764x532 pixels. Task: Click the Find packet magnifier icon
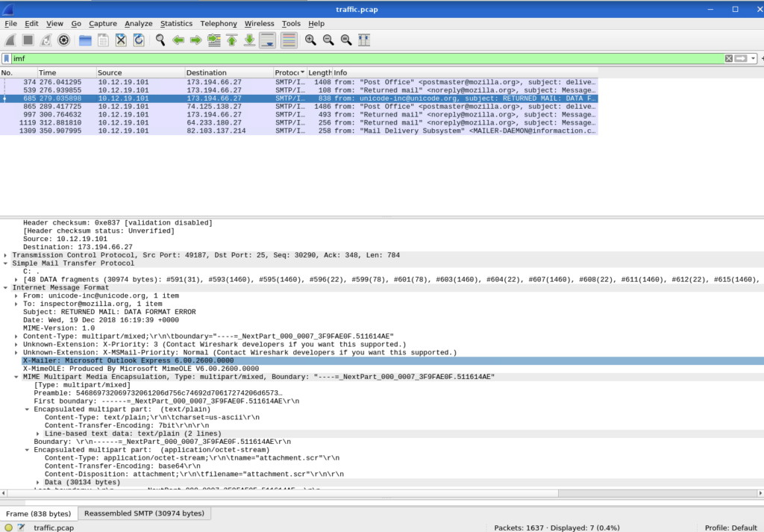point(160,40)
